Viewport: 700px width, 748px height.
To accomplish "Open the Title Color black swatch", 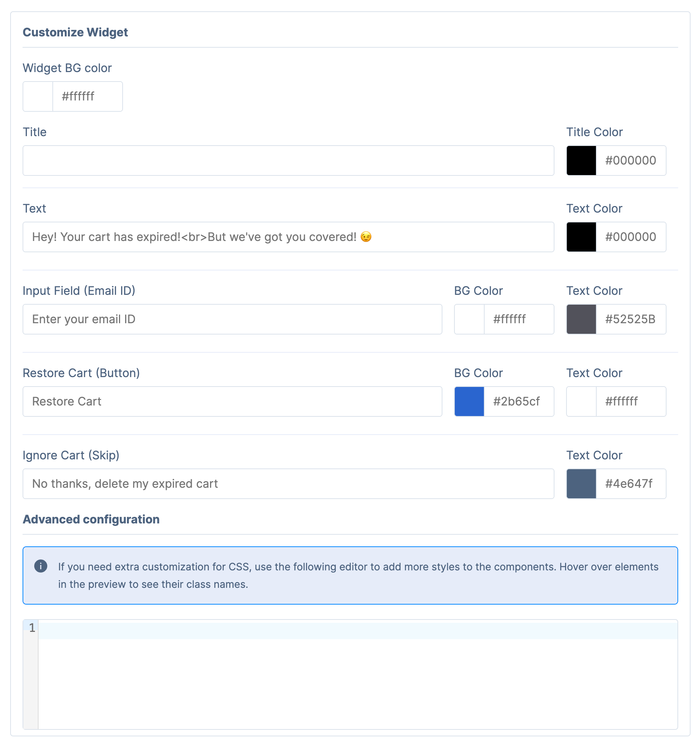I will pos(581,160).
